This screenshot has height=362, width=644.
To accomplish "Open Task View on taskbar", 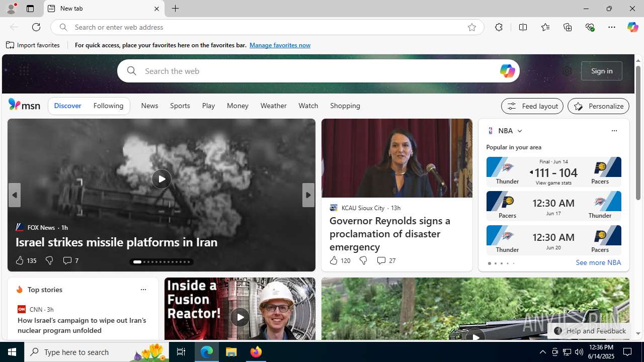I will coord(181,352).
